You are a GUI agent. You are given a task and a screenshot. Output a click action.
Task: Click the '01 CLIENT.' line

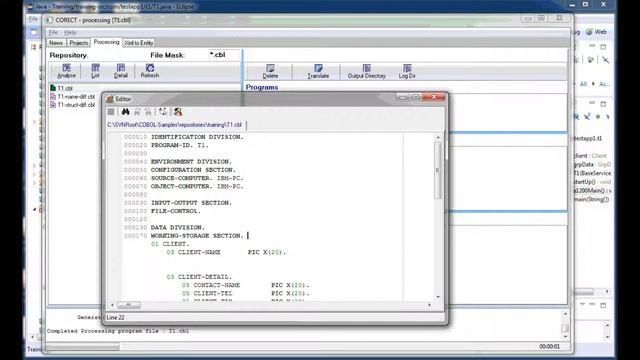click(170, 244)
